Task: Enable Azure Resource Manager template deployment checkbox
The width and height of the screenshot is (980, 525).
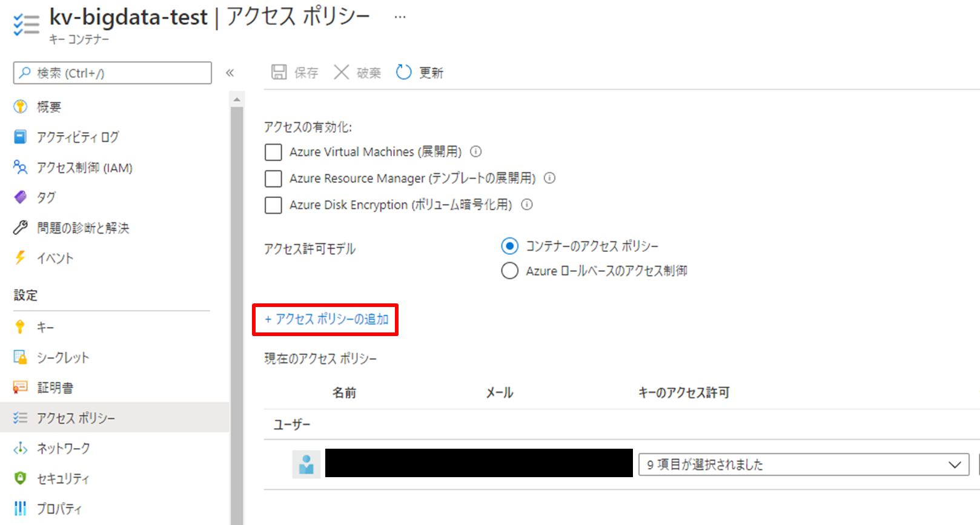Action: [273, 179]
